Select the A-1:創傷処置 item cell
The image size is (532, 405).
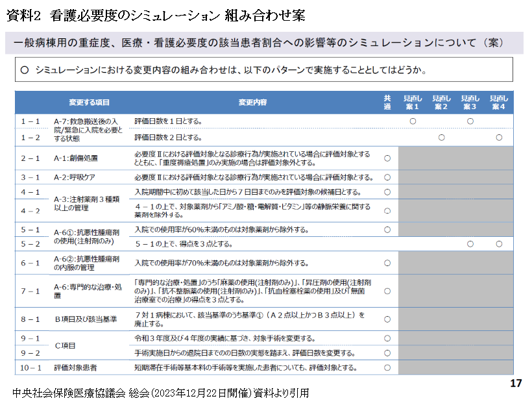[76, 158]
